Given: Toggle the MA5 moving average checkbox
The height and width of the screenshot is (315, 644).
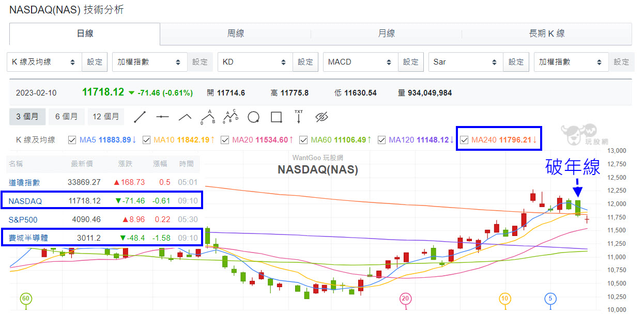Looking at the screenshot, I should (x=72, y=139).
